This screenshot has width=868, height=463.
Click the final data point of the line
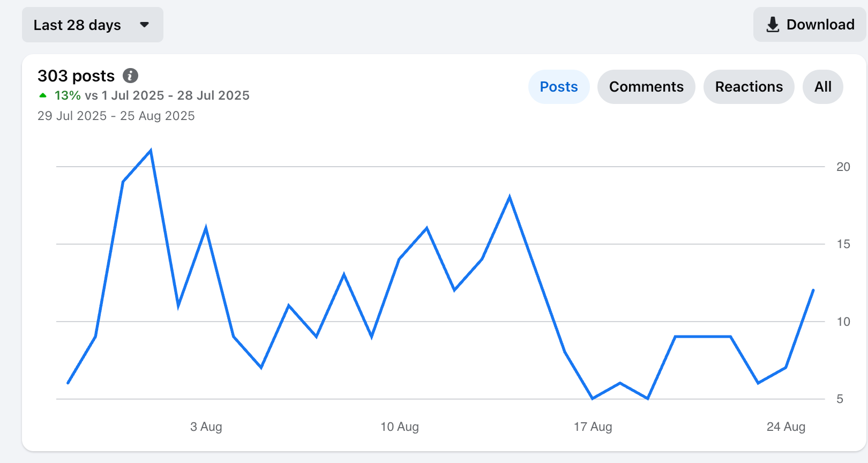(813, 290)
